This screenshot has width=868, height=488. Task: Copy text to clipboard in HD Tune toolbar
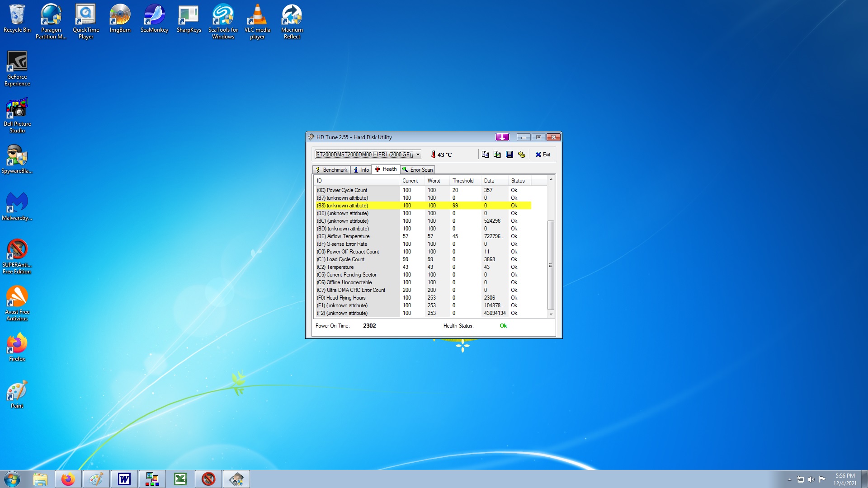tap(485, 155)
